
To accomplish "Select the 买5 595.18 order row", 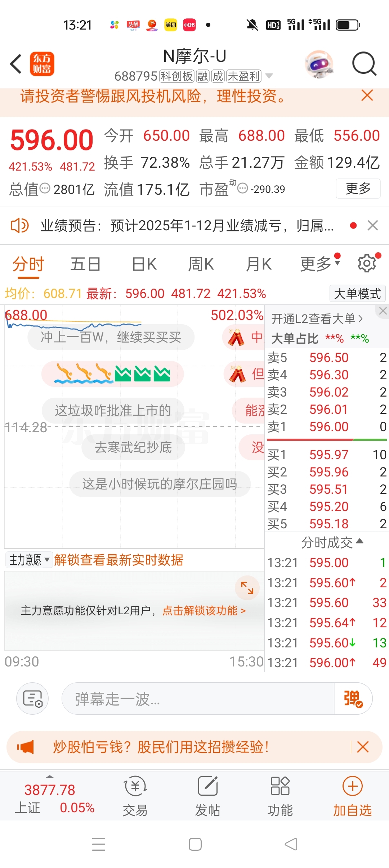I will 327,524.
